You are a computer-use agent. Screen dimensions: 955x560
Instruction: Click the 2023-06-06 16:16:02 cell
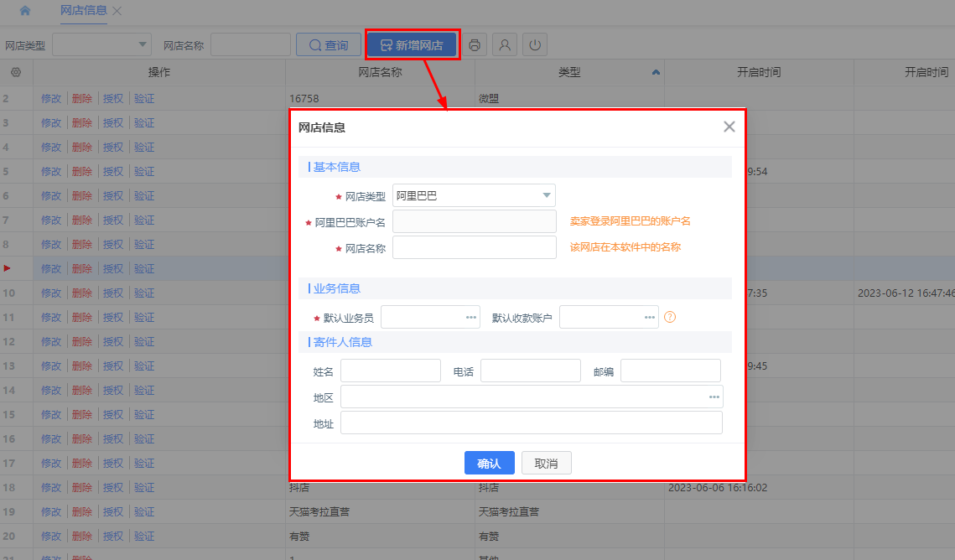coord(759,488)
